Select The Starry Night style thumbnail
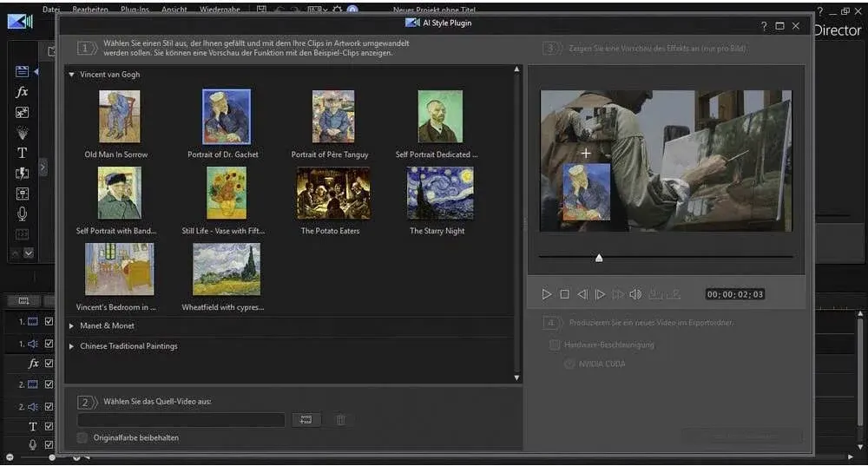This screenshot has width=868, height=466. coord(440,194)
